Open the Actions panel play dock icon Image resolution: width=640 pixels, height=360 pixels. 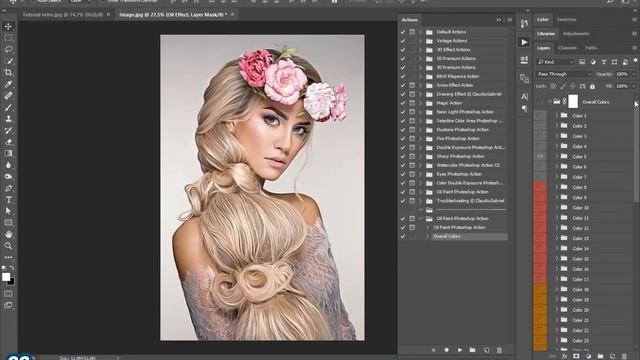pos(524,42)
